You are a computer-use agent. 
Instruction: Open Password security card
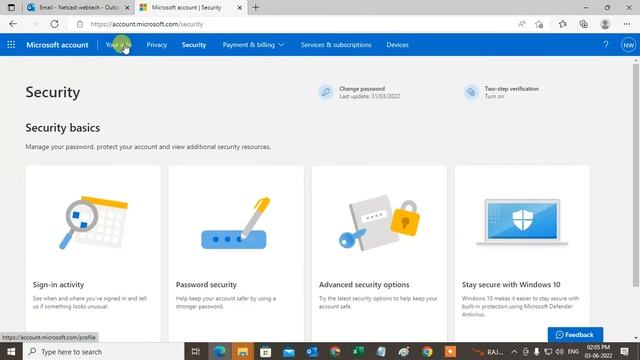coord(236,253)
